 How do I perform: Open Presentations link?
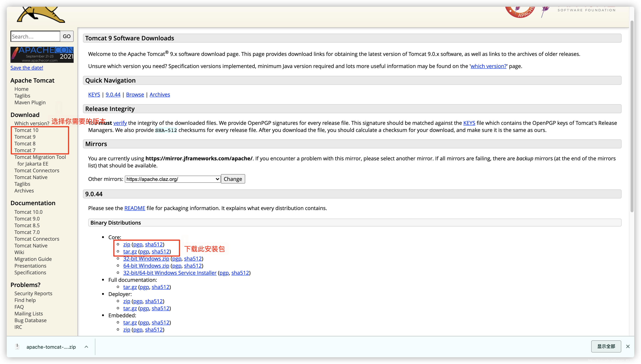30,266
